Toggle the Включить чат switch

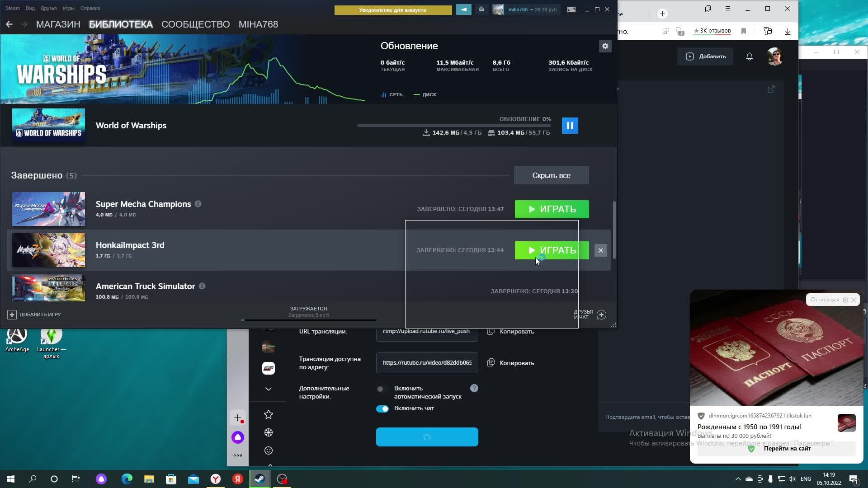382,409
